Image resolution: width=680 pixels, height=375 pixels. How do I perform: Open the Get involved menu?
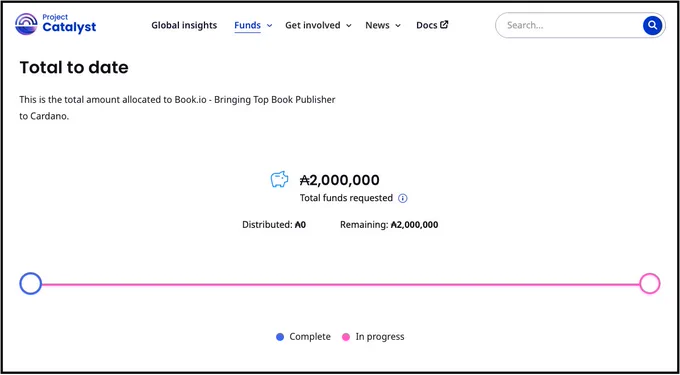point(313,25)
